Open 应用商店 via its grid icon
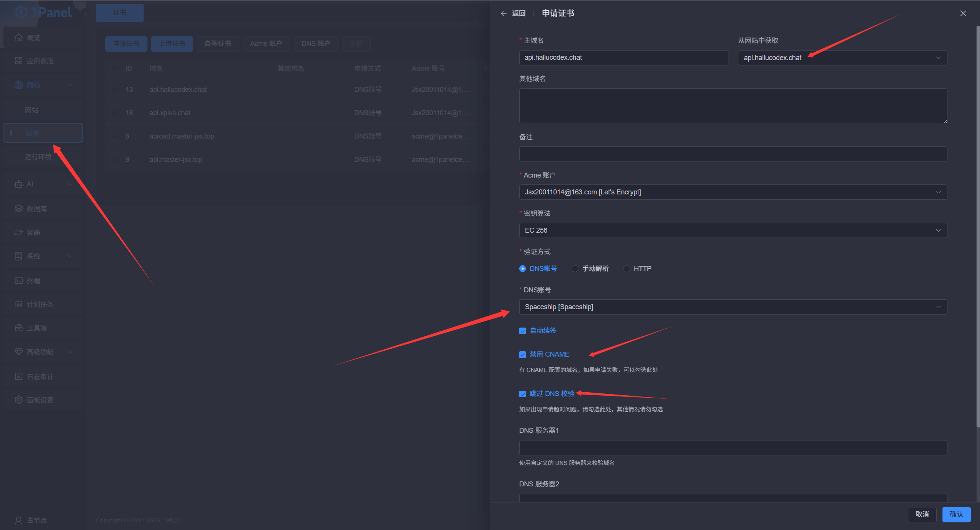Screen dimensions: 980x530 point(18,61)
